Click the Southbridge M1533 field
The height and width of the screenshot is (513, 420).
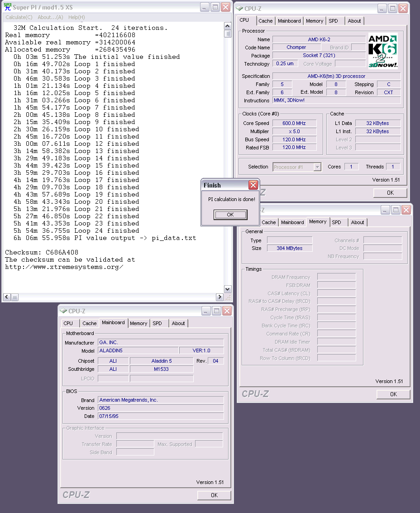point(162,369)
